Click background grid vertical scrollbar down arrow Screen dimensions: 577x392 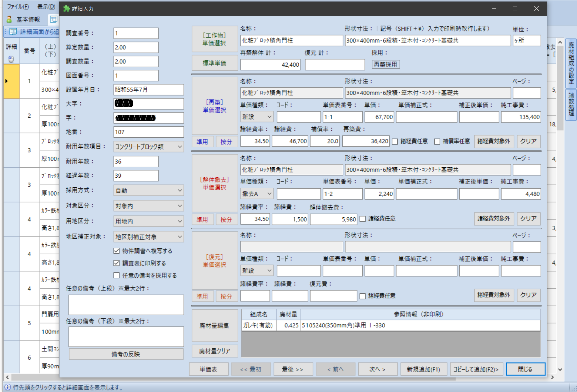[x=560, y=370]
